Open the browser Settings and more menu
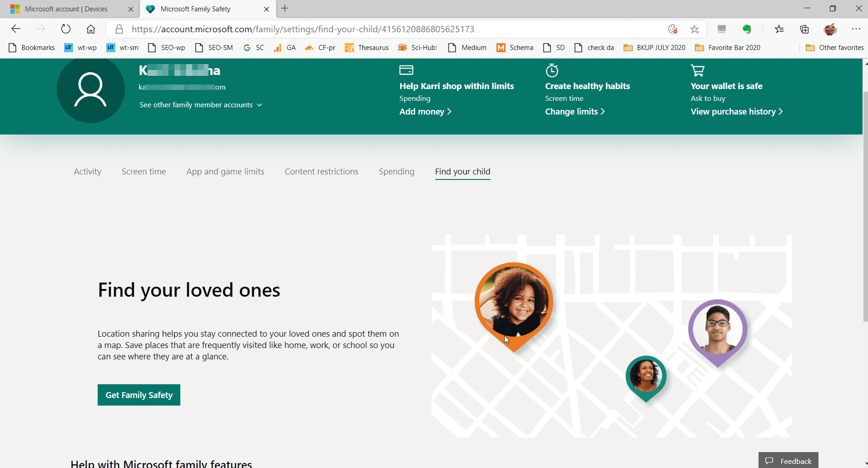This screenshot has width=868, height=468. (x=856, y=29)
